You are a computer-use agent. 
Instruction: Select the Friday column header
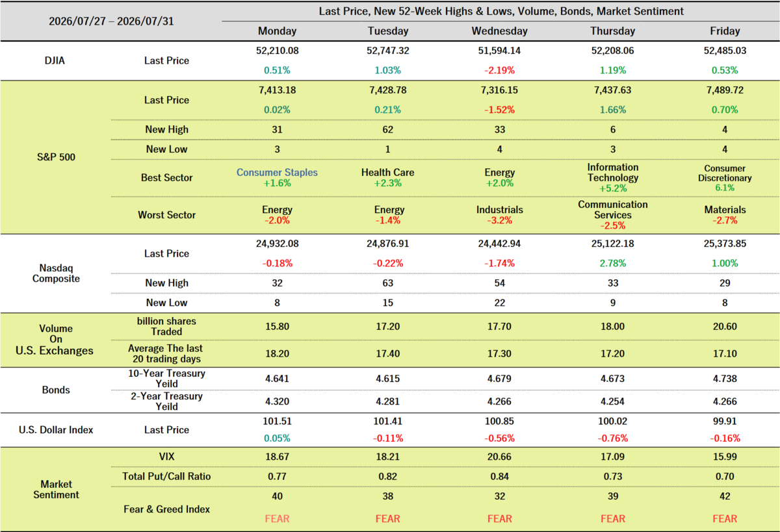(725, 31)
